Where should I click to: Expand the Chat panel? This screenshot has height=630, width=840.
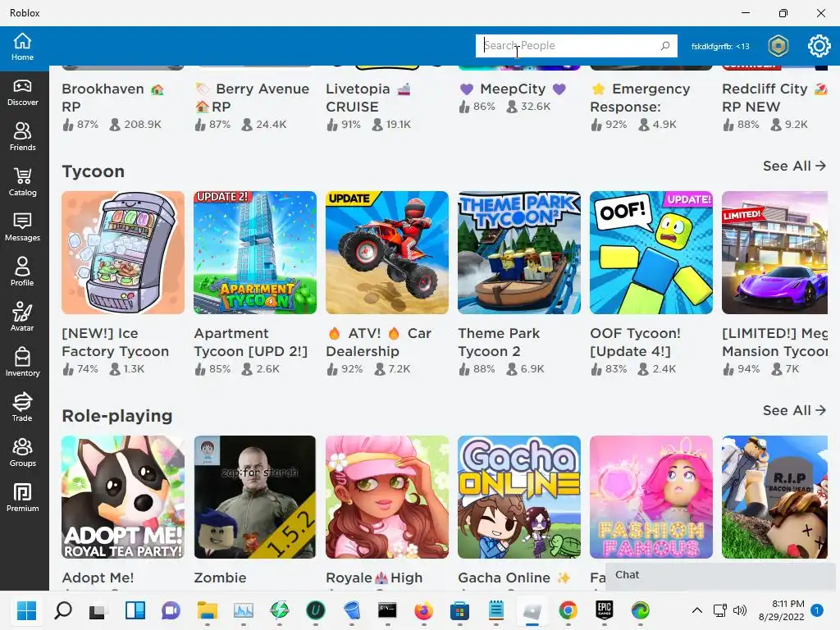point(719,575)
